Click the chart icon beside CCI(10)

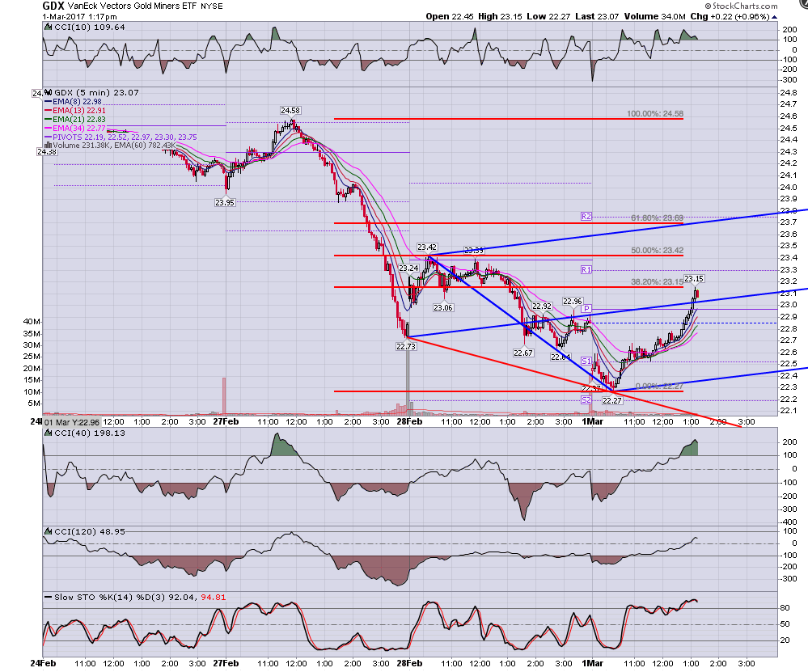tap(49, 27)
